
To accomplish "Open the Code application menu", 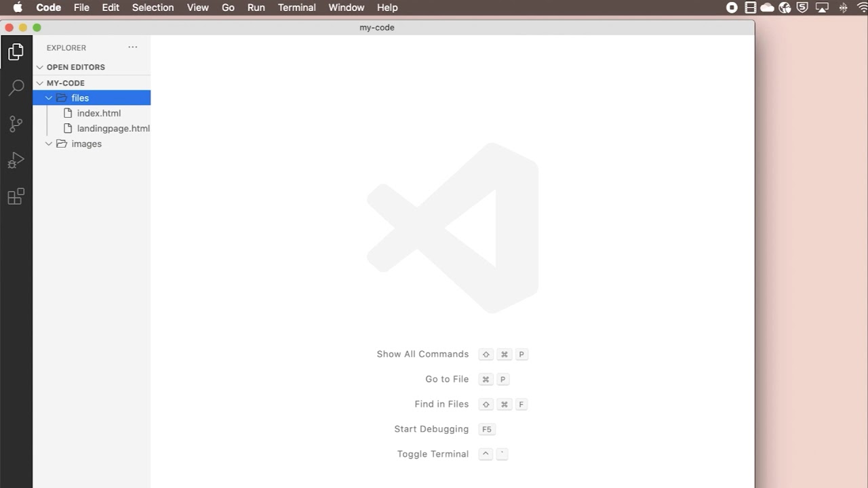I will point(48,7).
